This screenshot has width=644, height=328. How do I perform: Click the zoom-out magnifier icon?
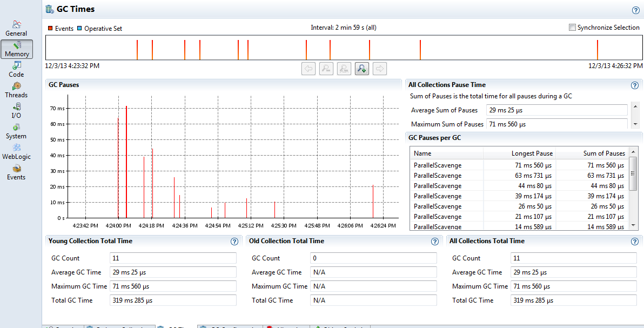point(326,69)
